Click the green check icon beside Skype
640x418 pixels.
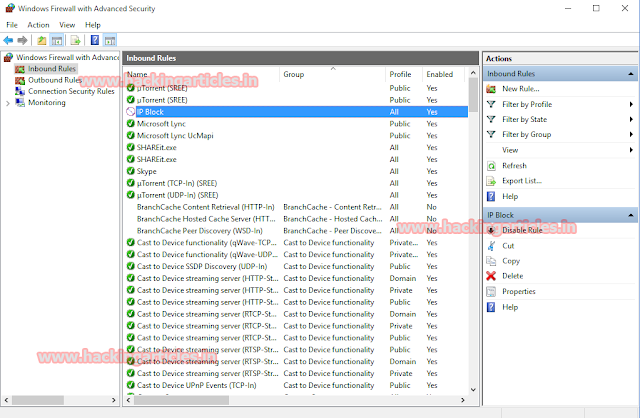tap(131, 171)
